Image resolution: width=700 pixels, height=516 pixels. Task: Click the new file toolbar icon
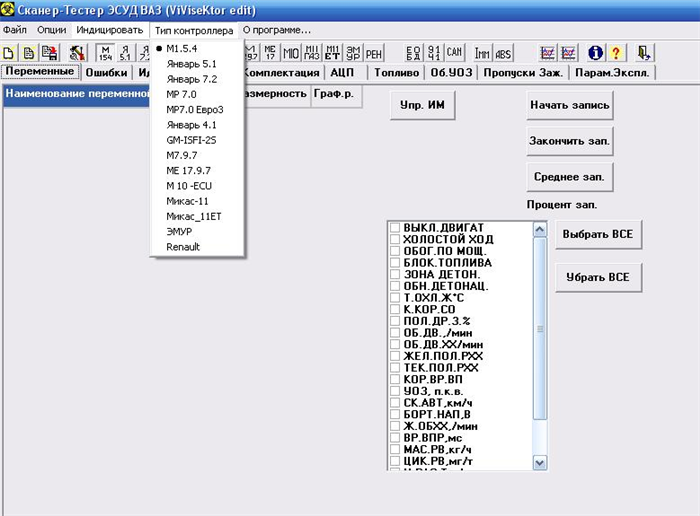coord(8,53)
